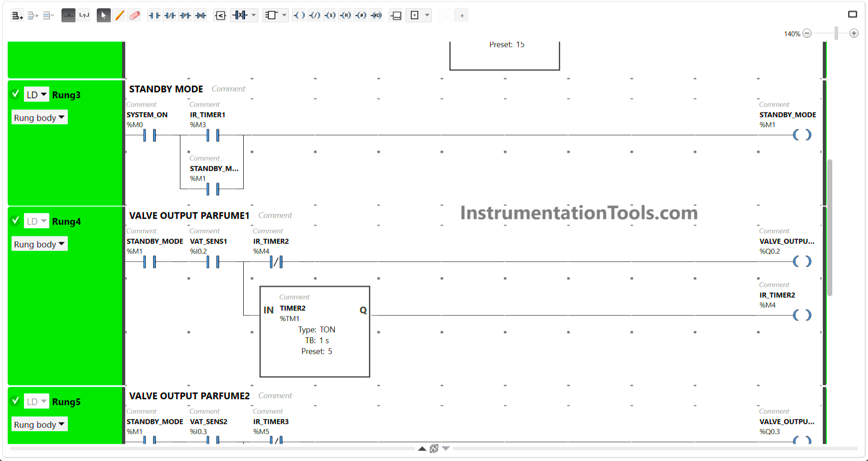Open the Rung body dropdown in Rung4
868x461 pixels.
tap(39, 244)
